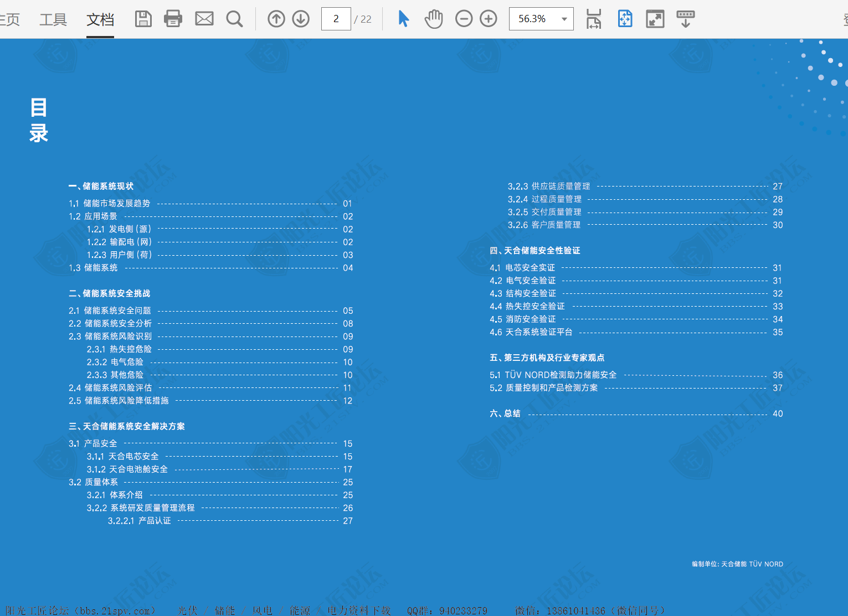Screen dimensions: 848x616
Task: Select the arrow selection tool
Action: pyautogui.click(x=404, y=19)
